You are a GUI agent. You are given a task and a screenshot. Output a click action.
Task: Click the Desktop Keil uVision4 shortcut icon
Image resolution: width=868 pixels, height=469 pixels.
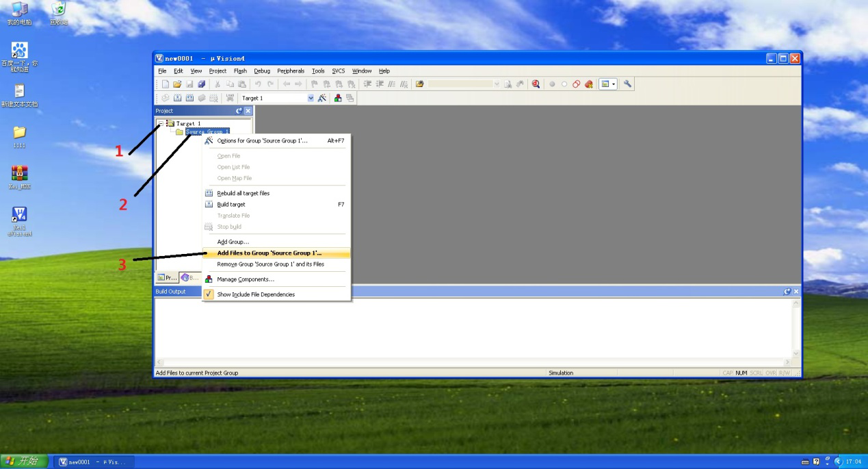click(x=19, y=215)
